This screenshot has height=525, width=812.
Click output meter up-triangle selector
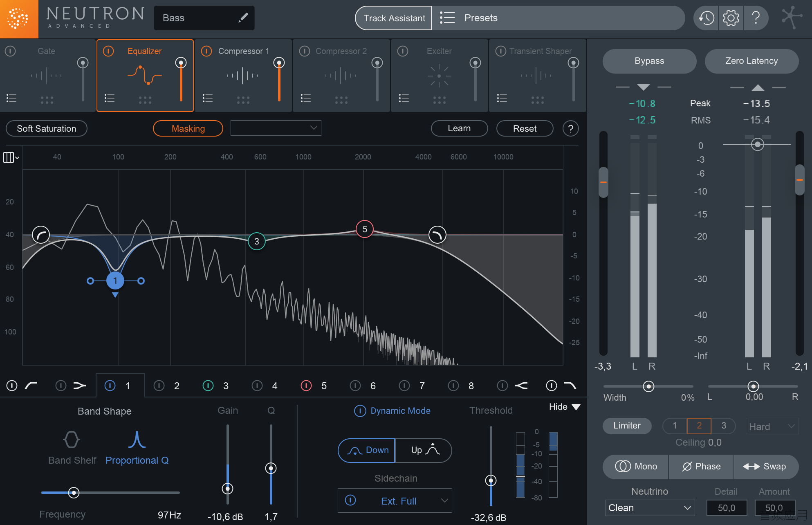point(758,87)
